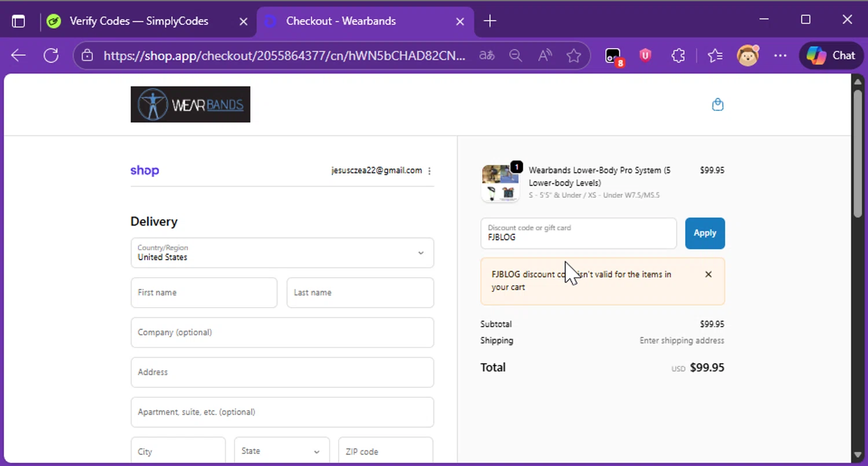The image size is (868, 466).
Task: Add this page to favorites
Action: [x=573, y=56]
